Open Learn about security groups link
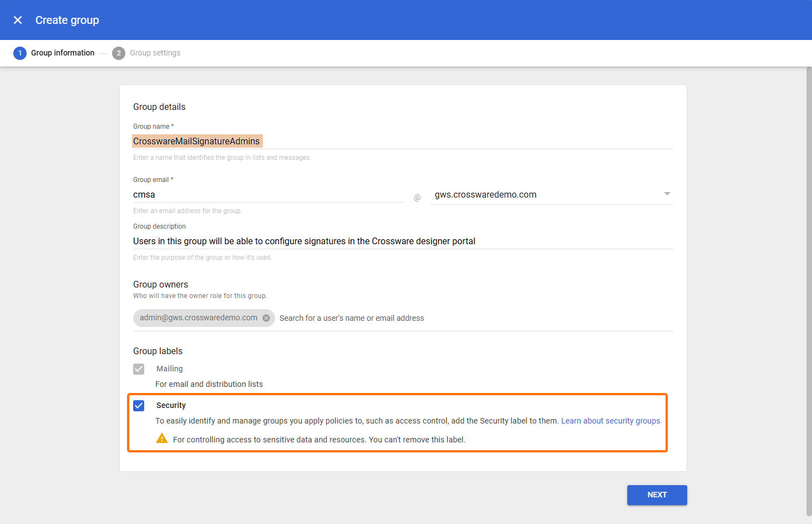812x524 pixels. (x=610, y=421)
